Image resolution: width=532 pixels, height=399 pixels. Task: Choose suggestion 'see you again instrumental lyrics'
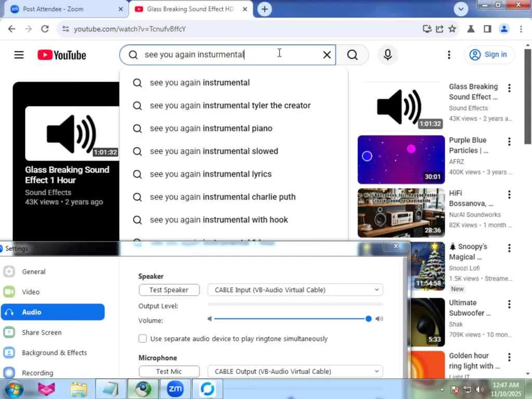pyautogui.click(x=234, y=174)
